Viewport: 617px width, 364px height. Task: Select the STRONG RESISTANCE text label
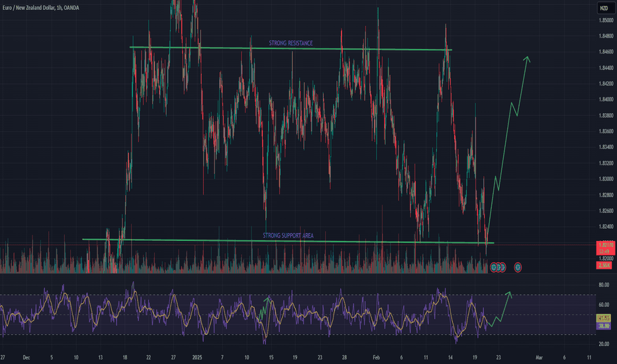click(x=291, y=43)
